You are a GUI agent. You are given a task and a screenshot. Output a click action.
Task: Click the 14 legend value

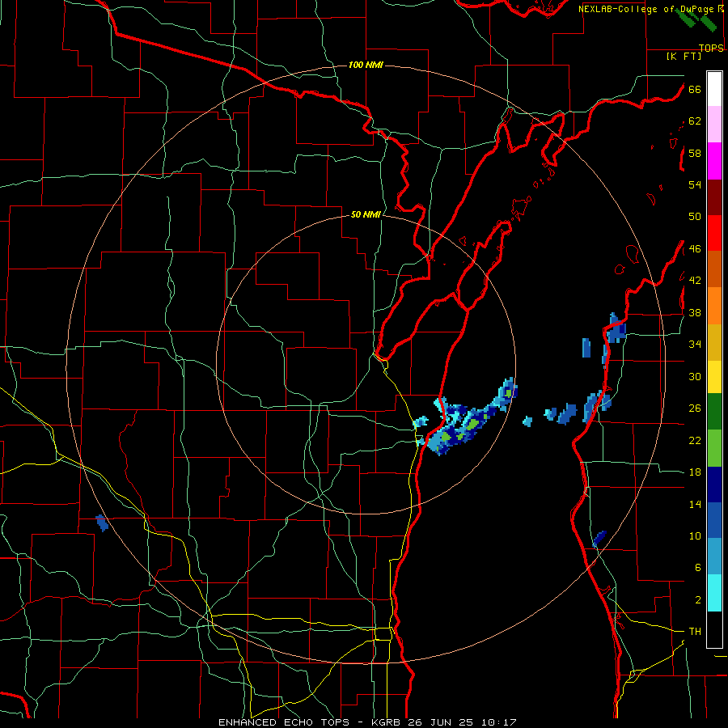tap(695, 504)
